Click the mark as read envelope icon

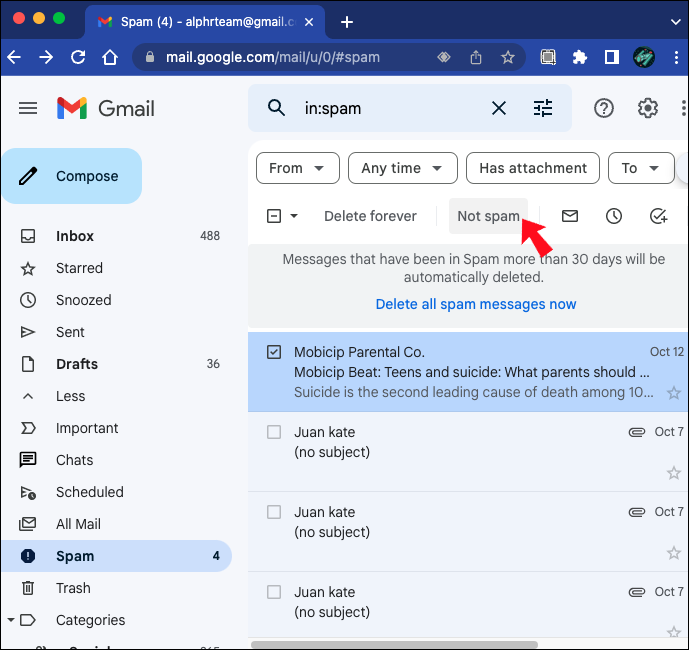569,216
